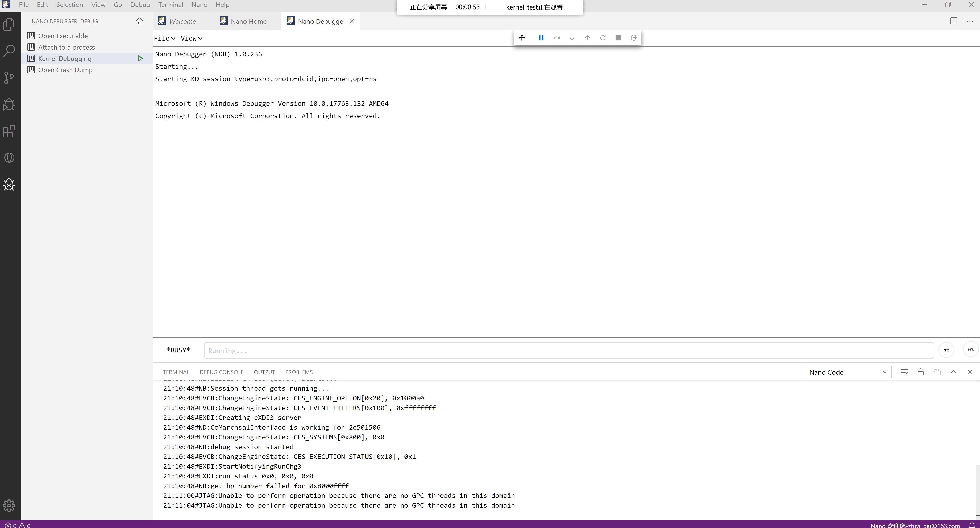The image size is (980, 528).
Task: Open the Search view in activity bar
Action: 9,51
